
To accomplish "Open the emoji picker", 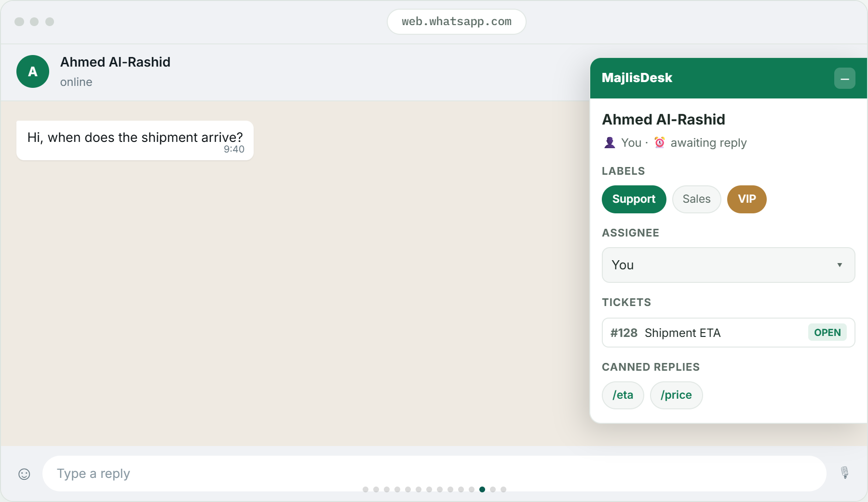I will (24, 474).
